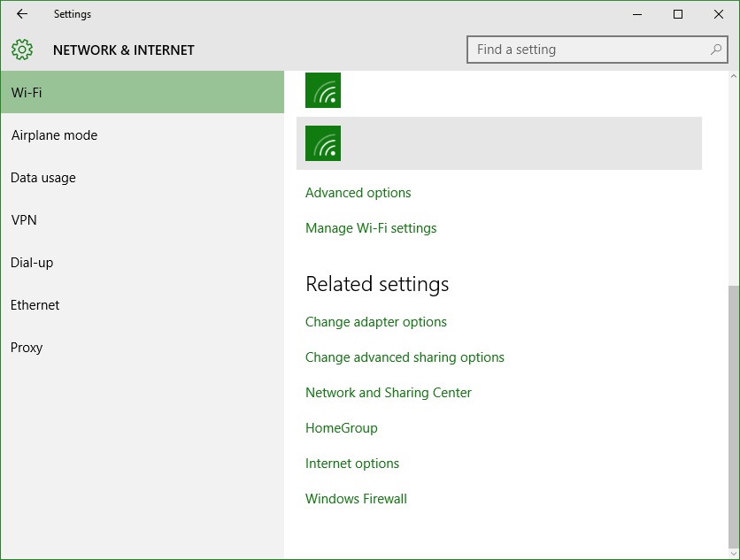Open Manage Wi-Fi settings

[x=371, y=228]
